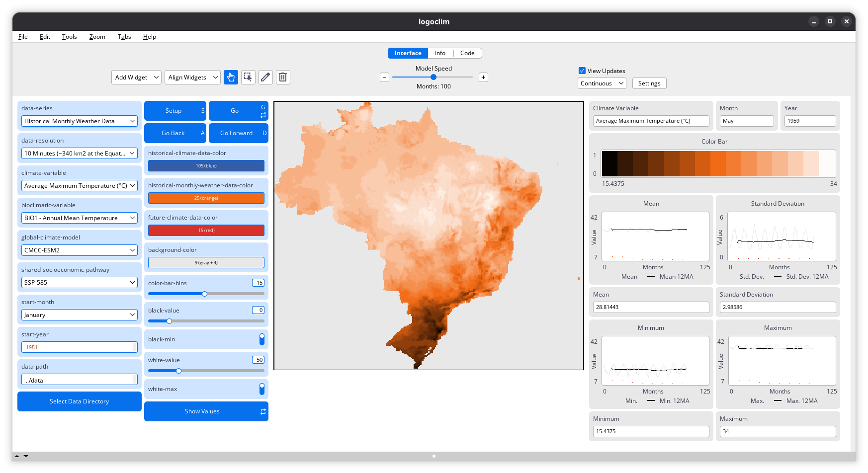Activate the select widgets tool
The width and height of the screenshot is (868, 473).
point(248,77)
